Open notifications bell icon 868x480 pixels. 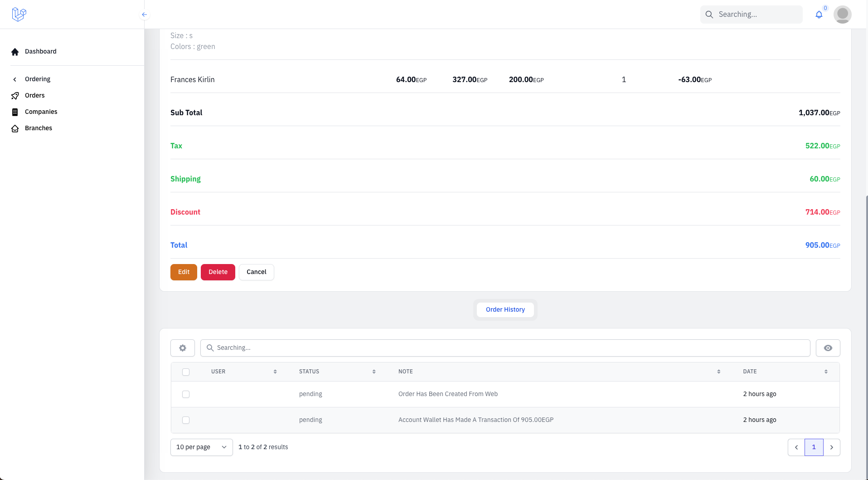pyautogui.click(x=819, y=15)
